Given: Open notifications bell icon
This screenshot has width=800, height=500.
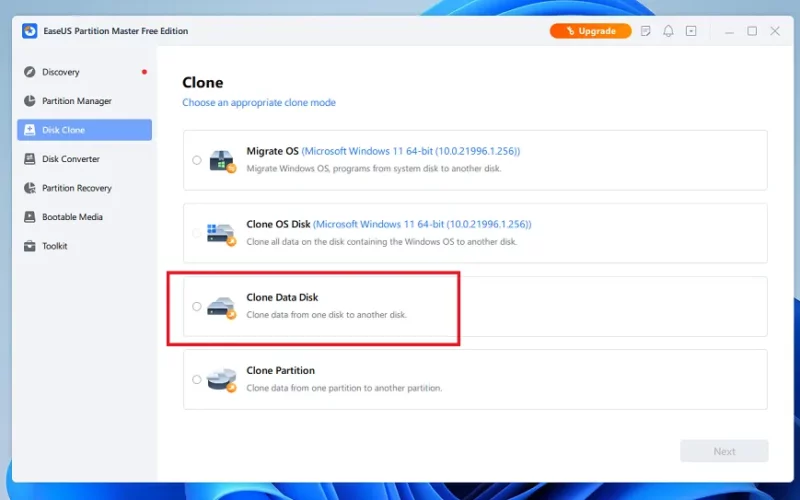Looking at the screenshot, I should pos(668,31).
